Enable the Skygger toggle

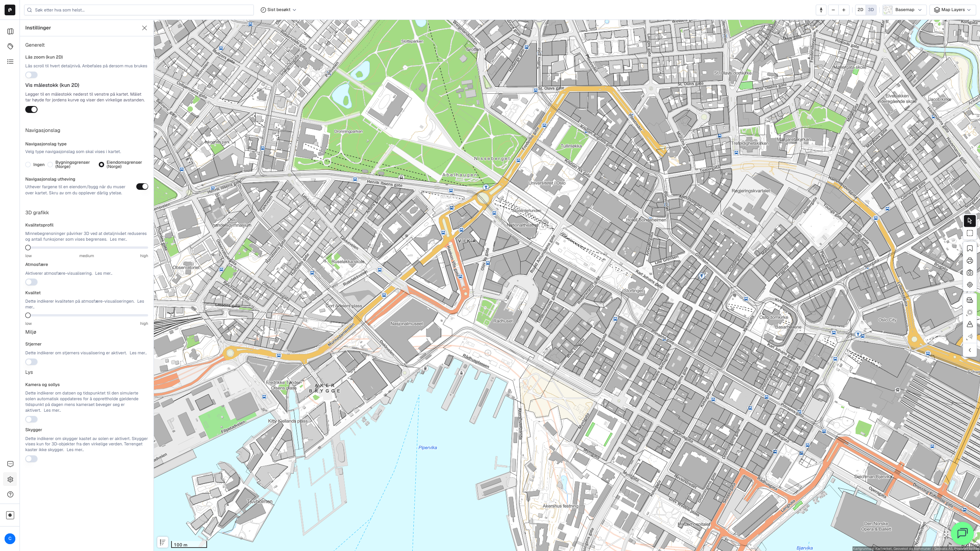31,459
